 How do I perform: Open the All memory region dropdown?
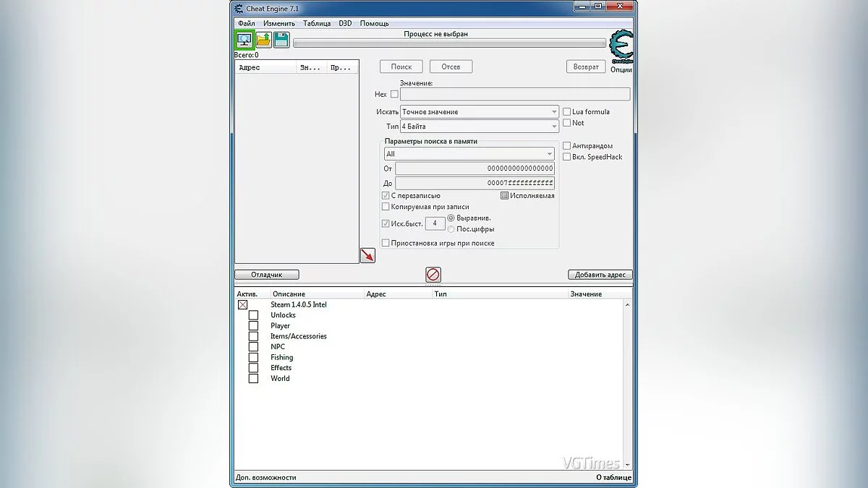click(469, 154)
